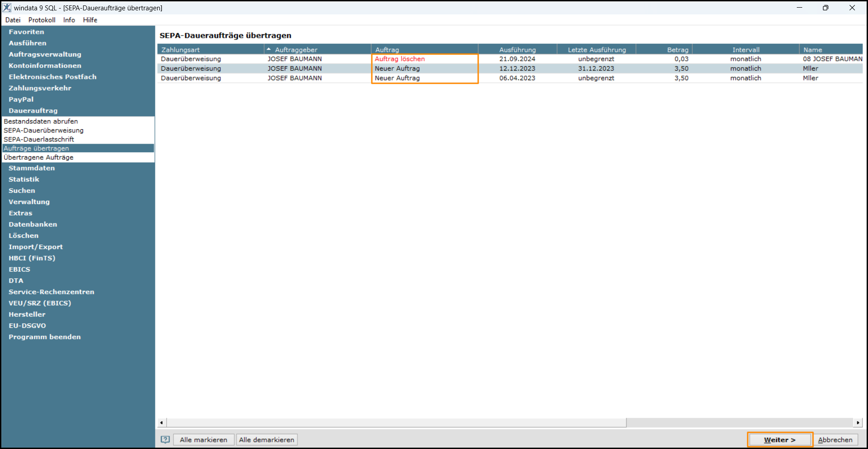Viewport: 868px width, 449px height.
Task: Open the help icon beside Alle markieren
Action: pos(165,440)
